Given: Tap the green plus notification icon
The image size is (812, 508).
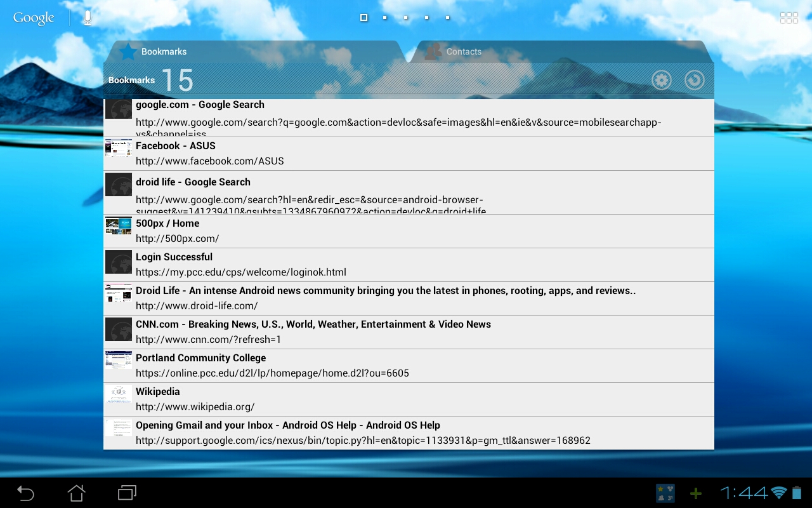Looking at the screenshot, I should click(696, 493).
